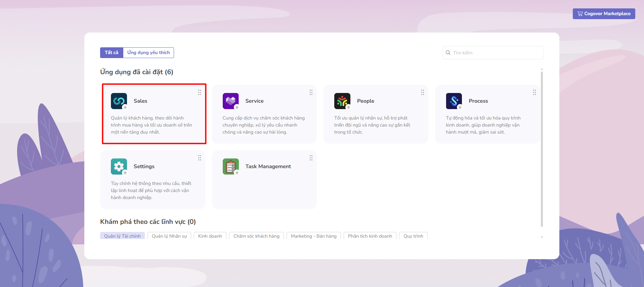Switch to the Tất cả tab
This screenshot has width=644, height=287.
pyautogui.click(x=112, y=53)
